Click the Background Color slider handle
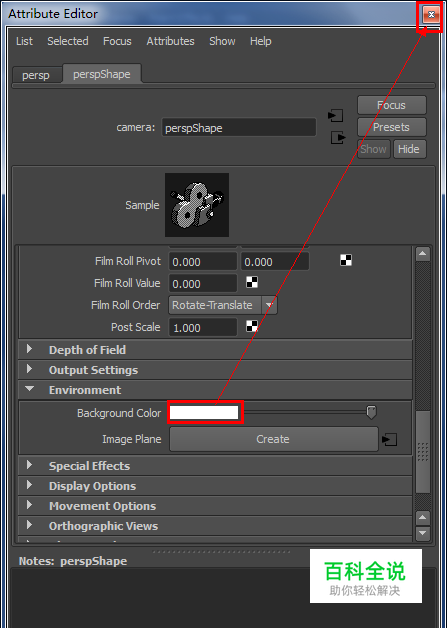This screenshot has width=447, height=628. [372, 413]
